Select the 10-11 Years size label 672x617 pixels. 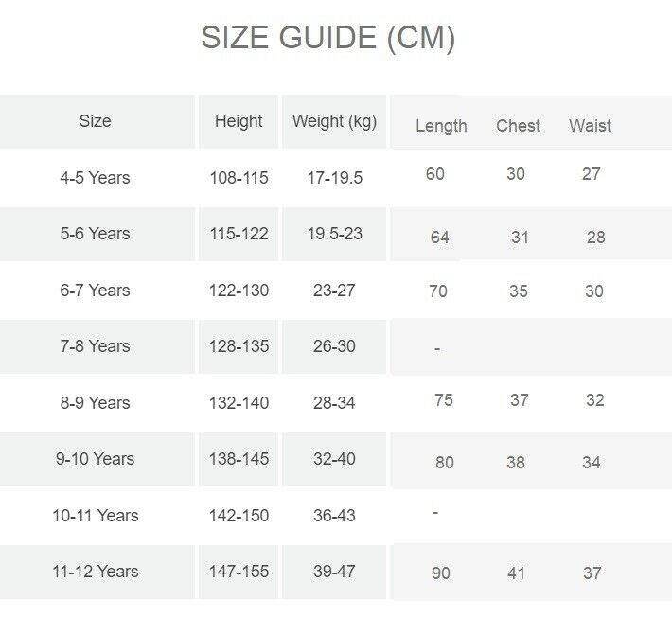tap(95, 516)
